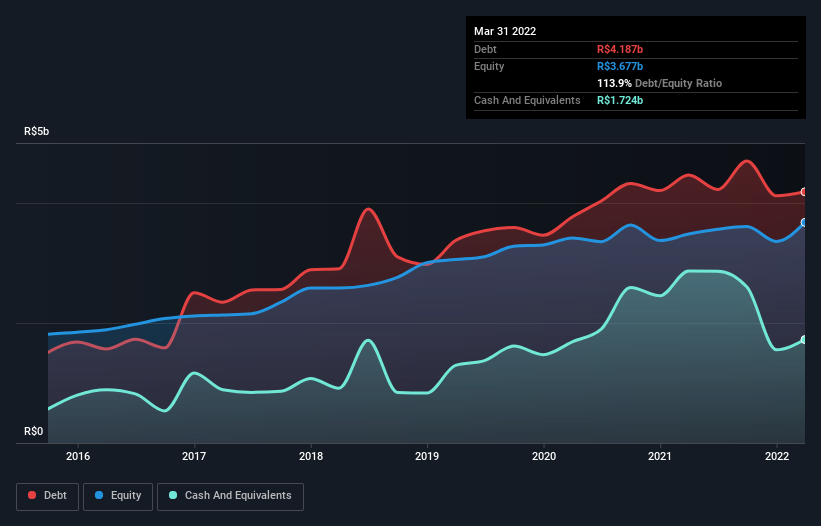
Task: Click the Equity row label in tooltip
Action: tap(489, 66)
